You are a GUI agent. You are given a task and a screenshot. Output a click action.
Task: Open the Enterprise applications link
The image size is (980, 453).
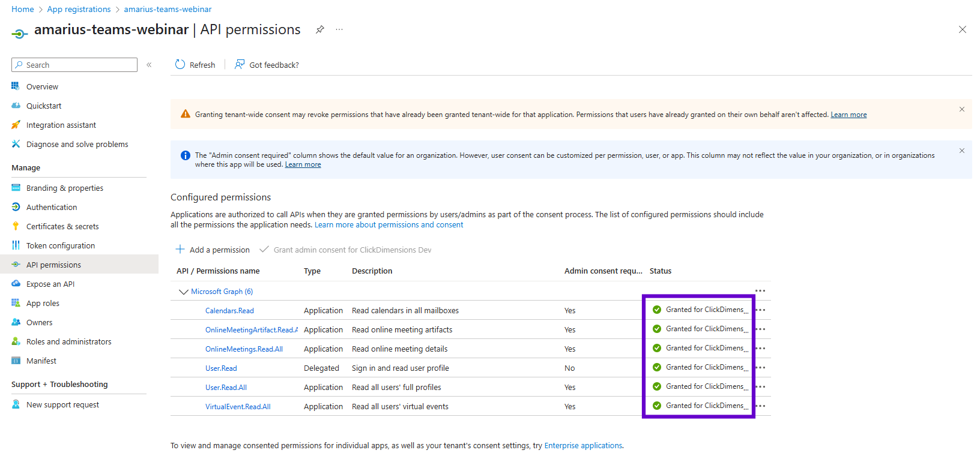coord(583,446)
